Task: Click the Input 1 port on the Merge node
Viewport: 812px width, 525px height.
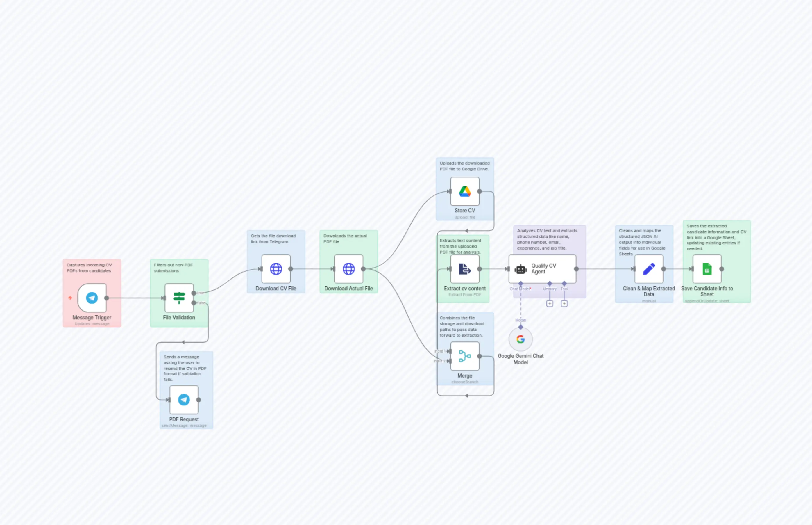Action: 450,351
